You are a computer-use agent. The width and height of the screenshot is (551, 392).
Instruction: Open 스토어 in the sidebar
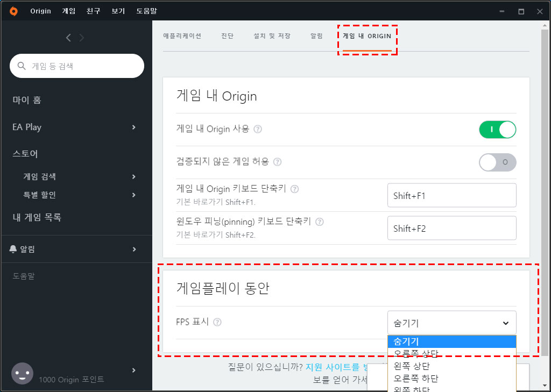tap(25, 154)
